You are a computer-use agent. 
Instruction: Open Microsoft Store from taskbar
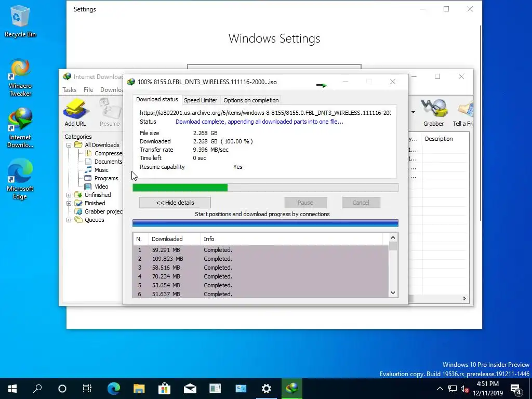coord(165,389)
